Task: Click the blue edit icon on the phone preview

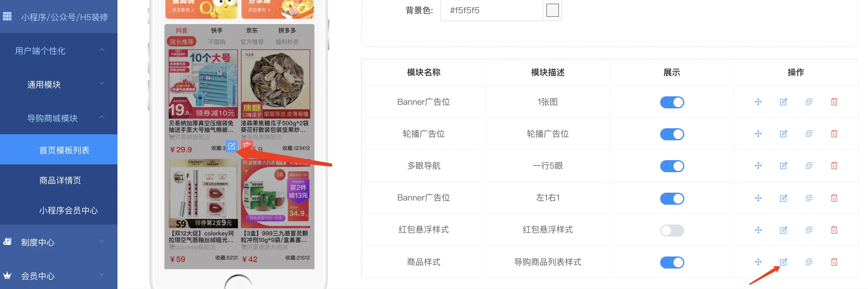Action: tap(232, 146)
